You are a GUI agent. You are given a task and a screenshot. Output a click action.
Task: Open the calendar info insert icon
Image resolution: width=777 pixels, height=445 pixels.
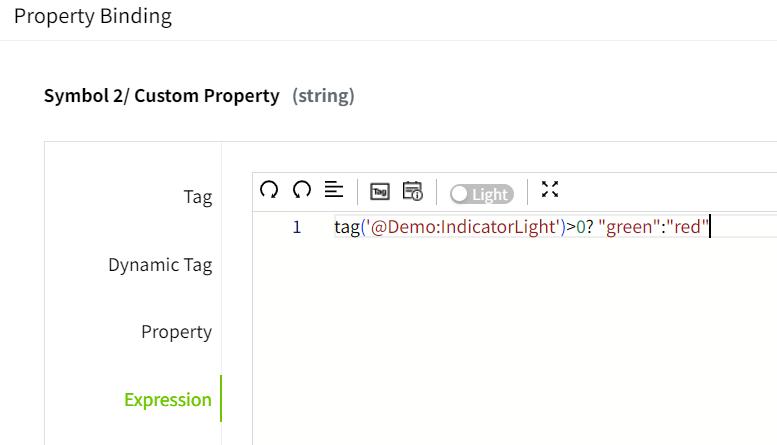(413, 191)
